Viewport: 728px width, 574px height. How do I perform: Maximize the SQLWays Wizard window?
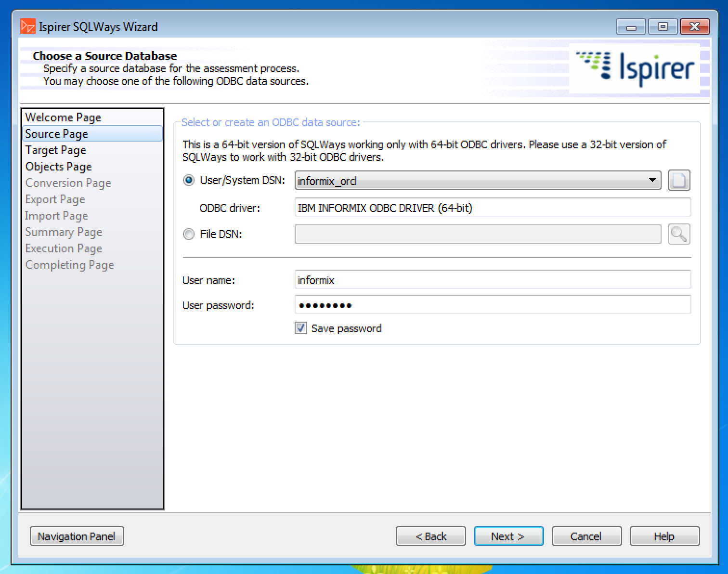click(x=663, y=26)
